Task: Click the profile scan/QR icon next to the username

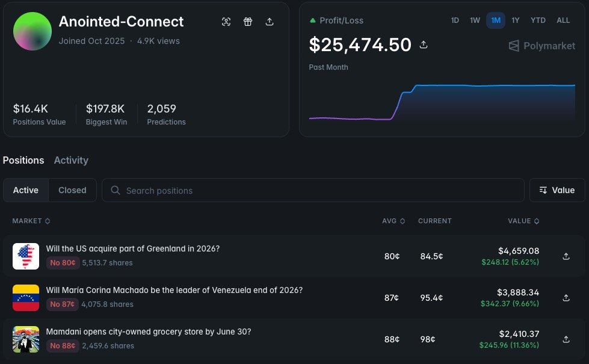Action: click(226, 22)
